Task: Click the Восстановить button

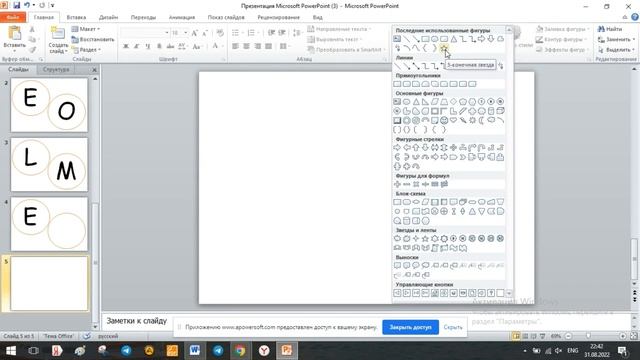Action: [93, 39]
